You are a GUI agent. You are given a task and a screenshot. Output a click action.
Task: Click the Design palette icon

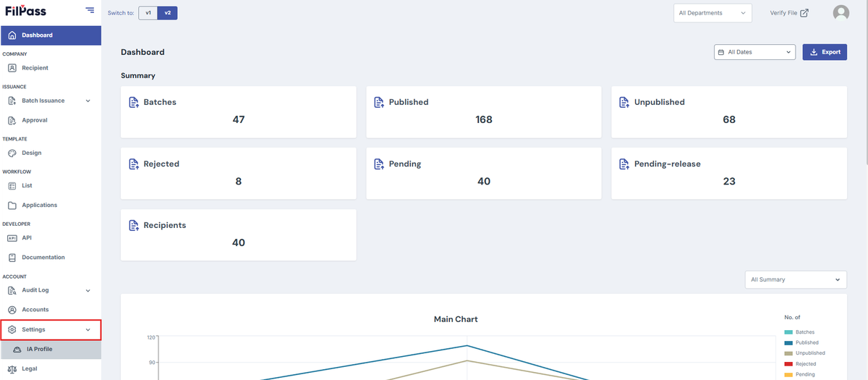point(12,153)
